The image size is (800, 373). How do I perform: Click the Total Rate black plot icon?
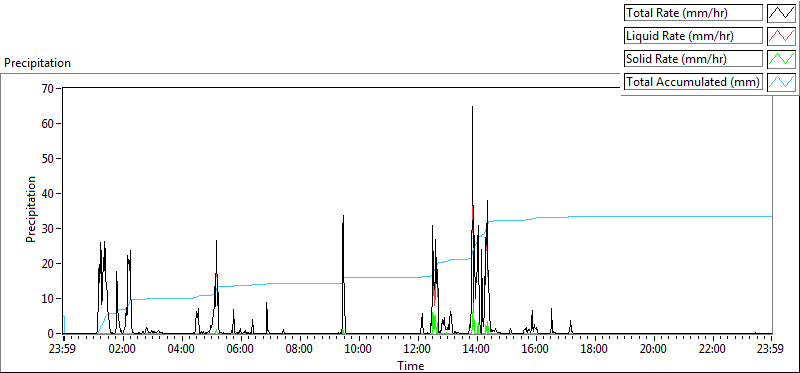pyautogui.click(x=781, y=13)
